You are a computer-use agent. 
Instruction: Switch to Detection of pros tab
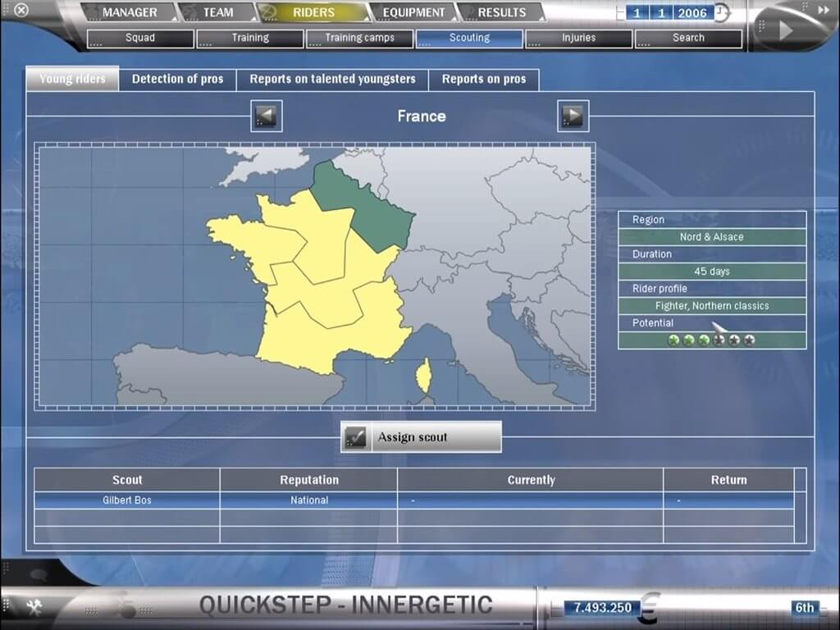pyautogui.click(x=178, y=80)
